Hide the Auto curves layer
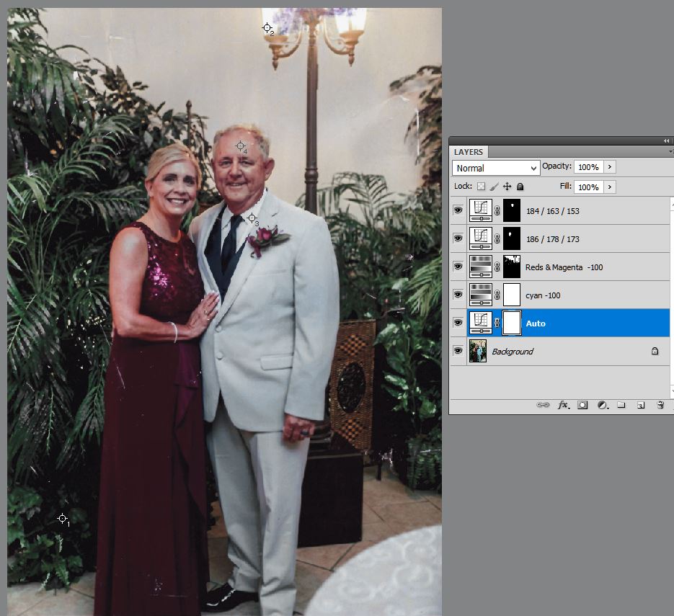674x616 pixels. coord(458,323)
